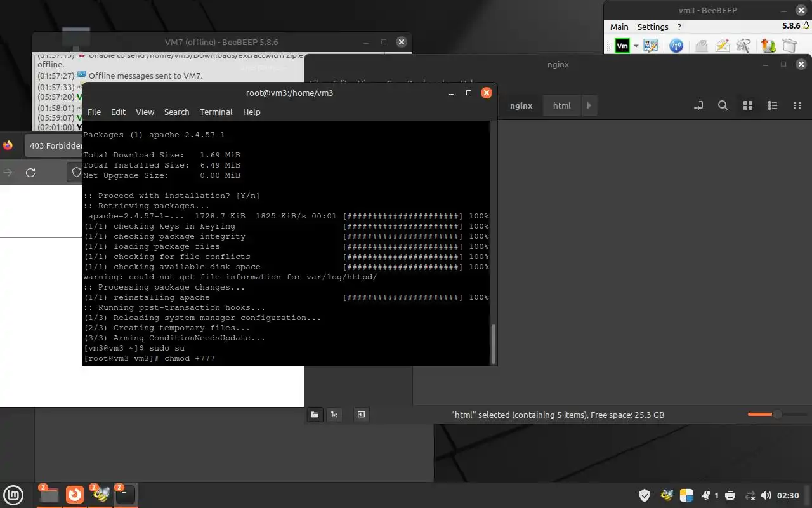Click the 'Offline messages sent to VM7.' line
Screen dimensions: 812x508
tap(145, 76)
